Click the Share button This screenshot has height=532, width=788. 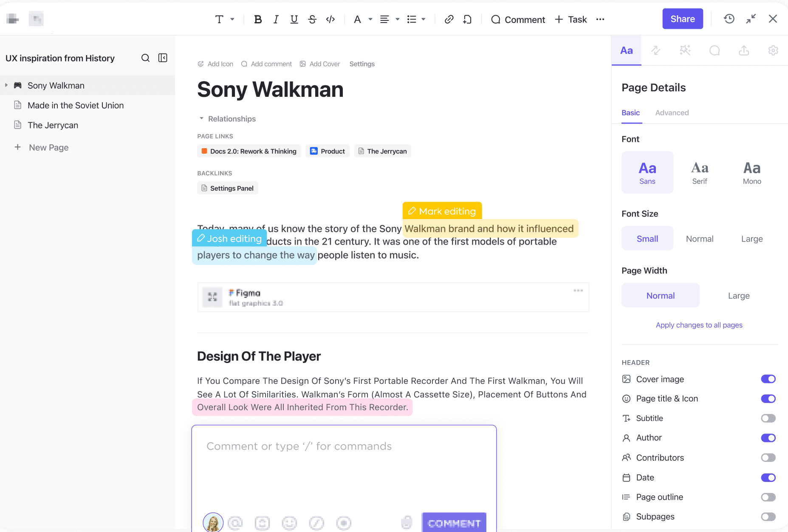682,19
